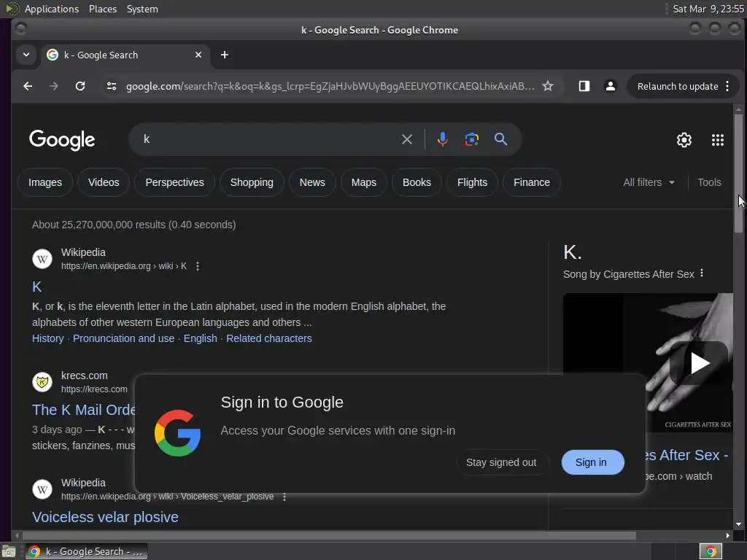Open Maps results
747x560 pixels.
(363, 182)
